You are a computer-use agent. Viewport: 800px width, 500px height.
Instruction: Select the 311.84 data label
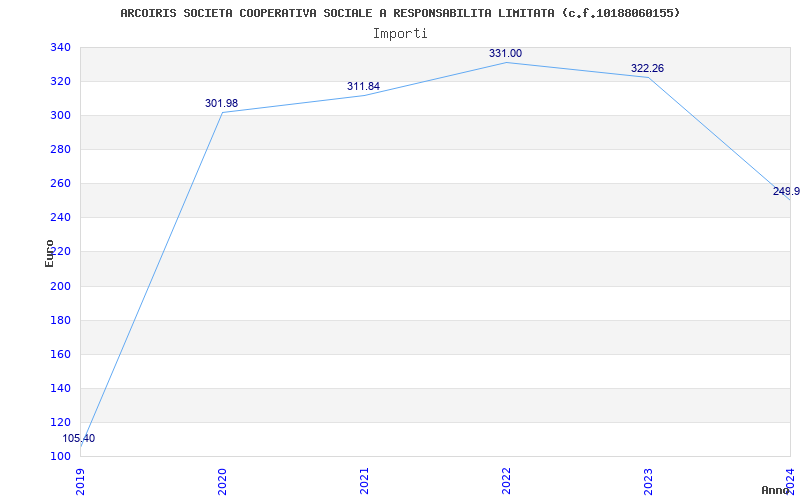tap(363, 87)
